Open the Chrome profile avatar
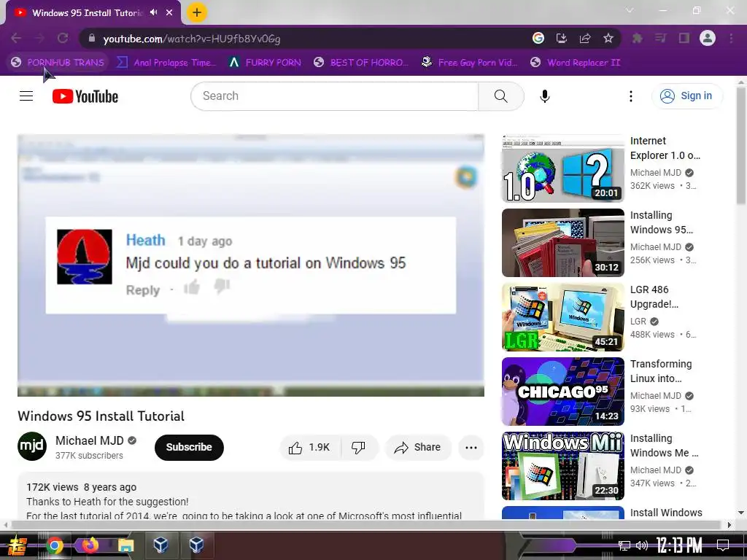 [708, 38]
